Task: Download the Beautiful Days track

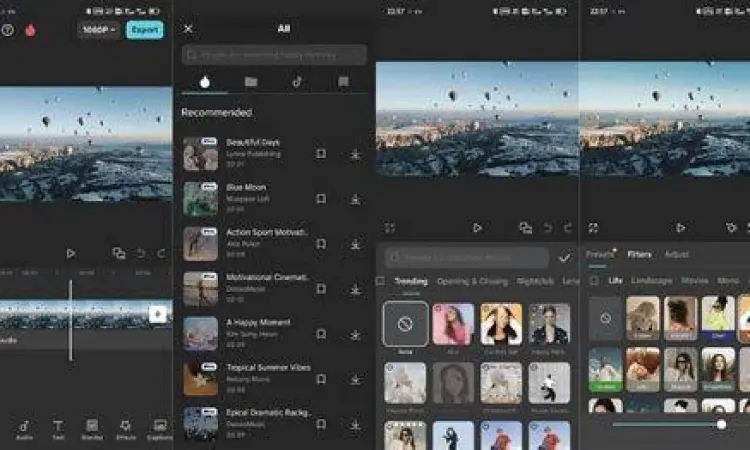Action: 355,154
